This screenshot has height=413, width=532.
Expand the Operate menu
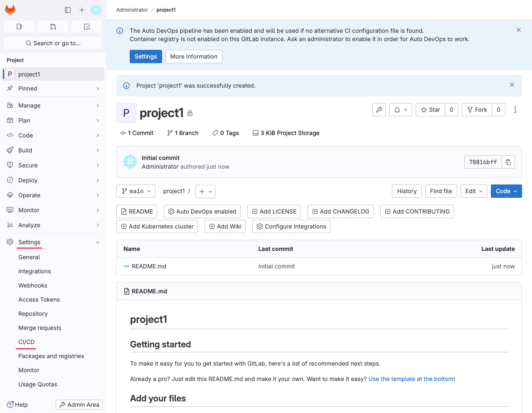[x=53, y=195]
